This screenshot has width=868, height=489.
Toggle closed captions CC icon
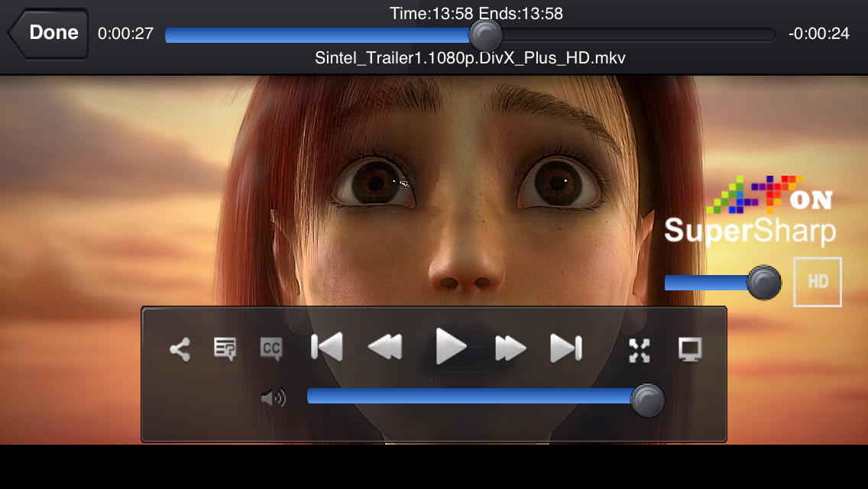[271, 349]
